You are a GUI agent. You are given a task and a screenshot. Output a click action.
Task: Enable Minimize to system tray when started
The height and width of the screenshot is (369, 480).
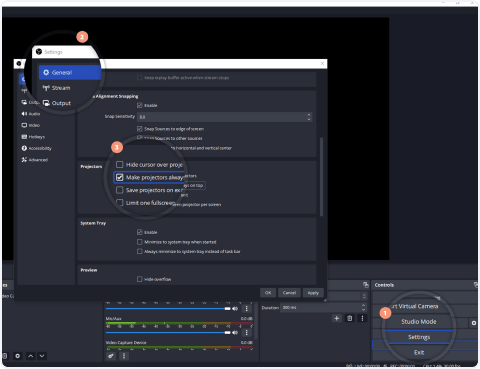(x=140, y=242)
